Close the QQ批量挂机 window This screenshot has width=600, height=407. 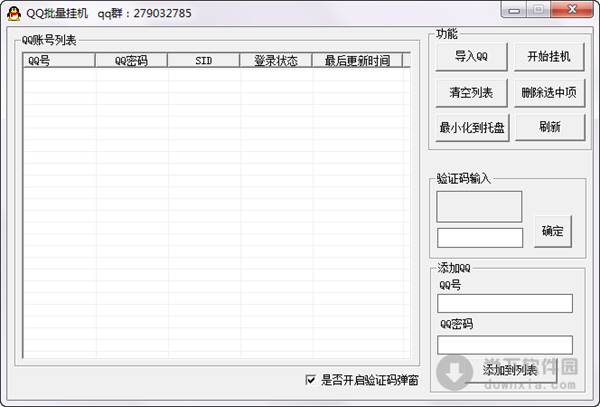572,10
